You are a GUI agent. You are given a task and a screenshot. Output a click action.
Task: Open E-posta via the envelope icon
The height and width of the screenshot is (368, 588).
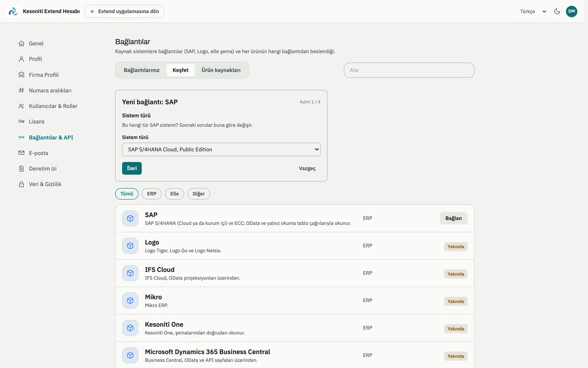point(21,153)
